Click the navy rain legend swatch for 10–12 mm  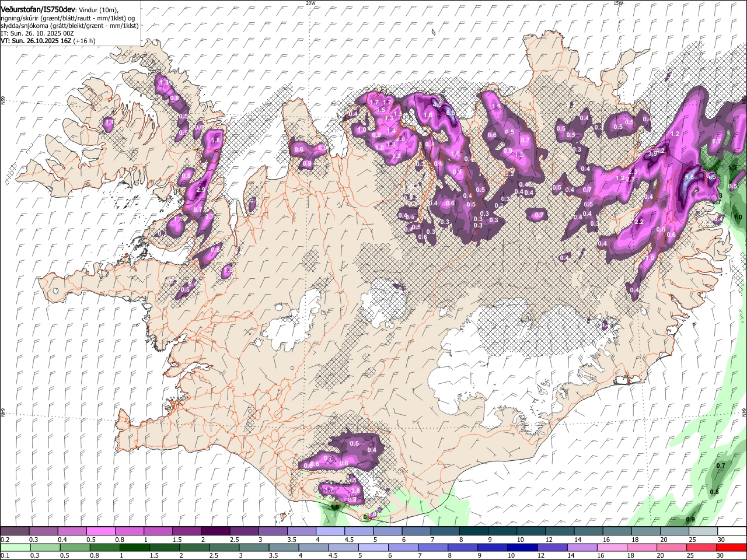coord(523,547)
